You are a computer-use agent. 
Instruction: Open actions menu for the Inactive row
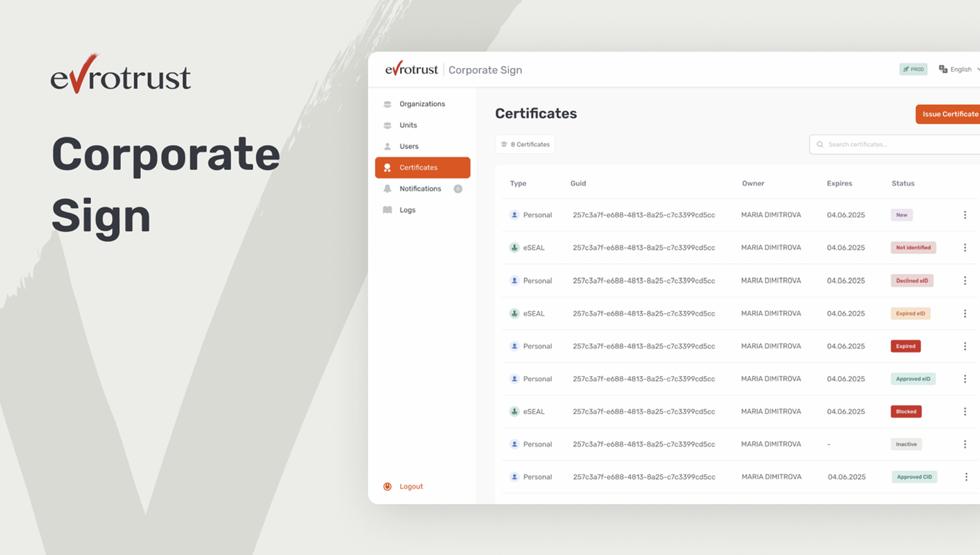pyautogui.click(x=965, y=444)
